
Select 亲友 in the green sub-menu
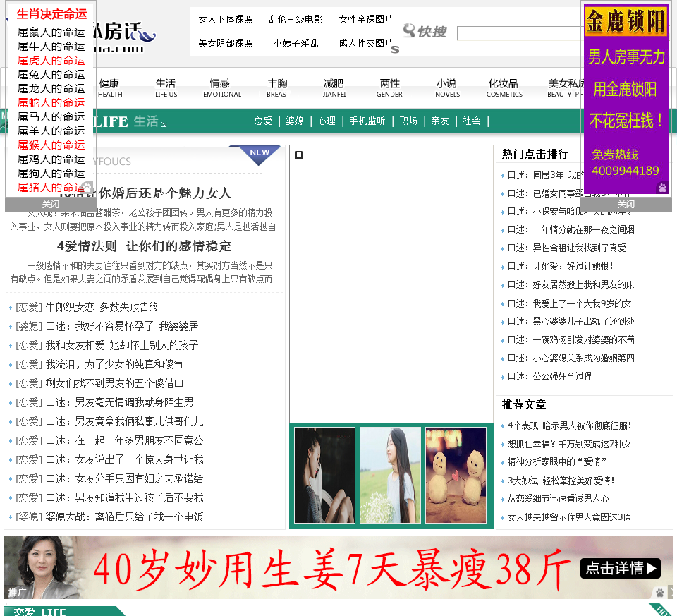tap(440, 121)
